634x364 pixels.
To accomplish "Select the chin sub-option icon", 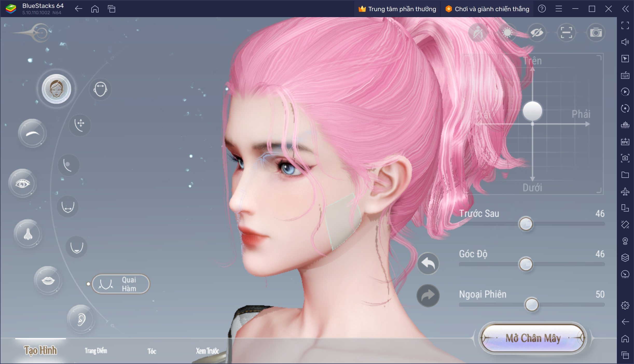I will coord(77,247).
